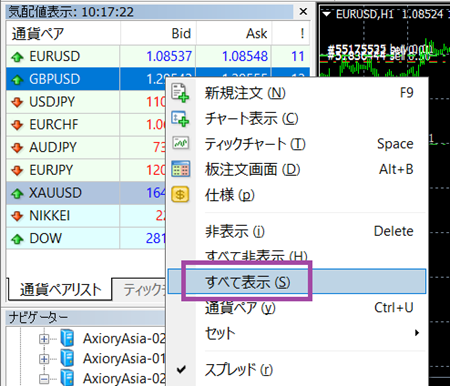Expand first AxioryAsia-02 tree node
Viewport: 450px width, 386px height.
point(44,339)
